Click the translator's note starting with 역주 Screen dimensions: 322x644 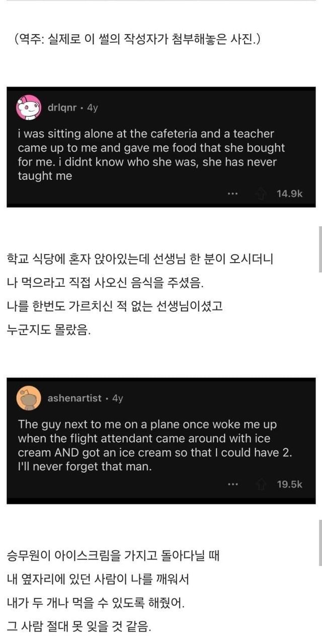[x=137, y=39]
